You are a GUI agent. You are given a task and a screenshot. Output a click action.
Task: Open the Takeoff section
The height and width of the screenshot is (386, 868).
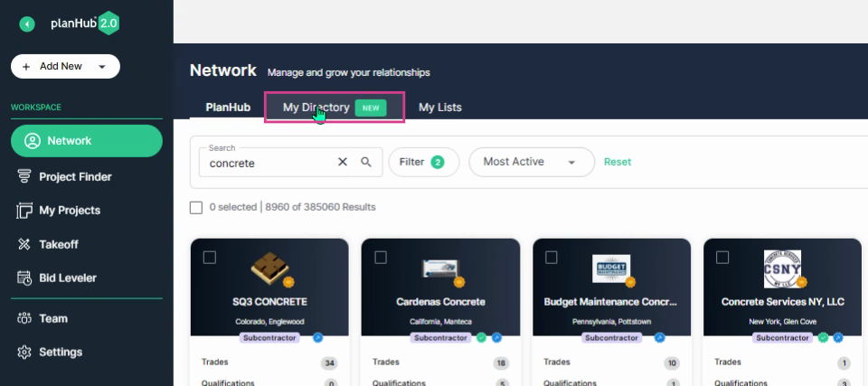click(x=59, y=244)
